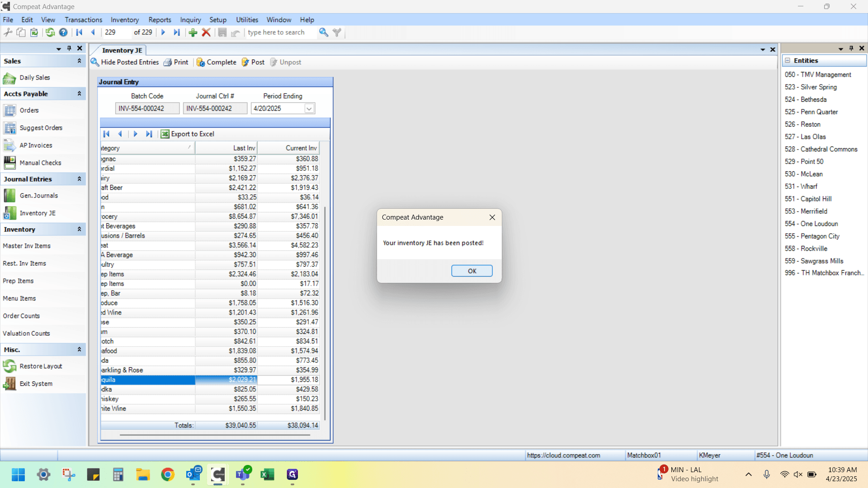Open the Windows Start menu
This screenshot has width=868, height=488.
click(19, 474)
